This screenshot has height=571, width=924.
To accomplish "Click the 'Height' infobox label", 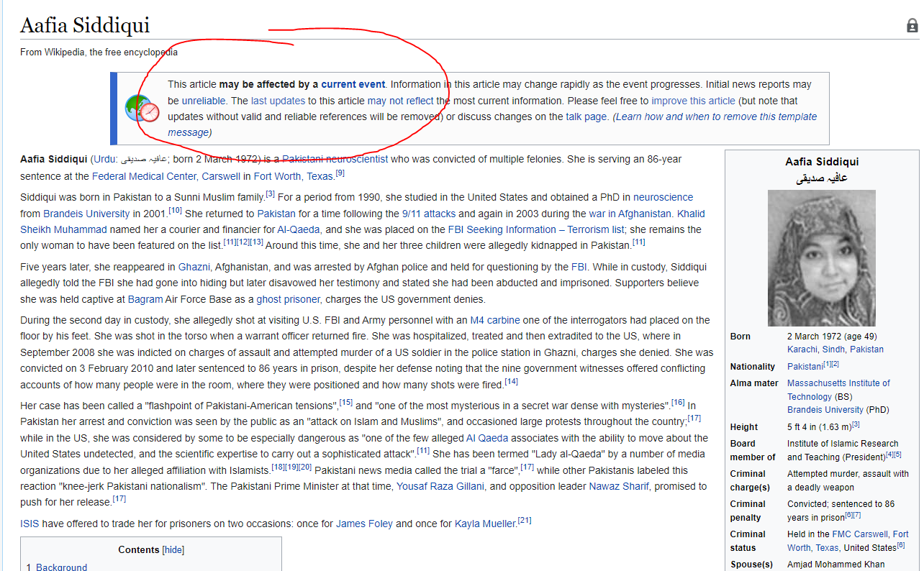I will tap(744, 427).
